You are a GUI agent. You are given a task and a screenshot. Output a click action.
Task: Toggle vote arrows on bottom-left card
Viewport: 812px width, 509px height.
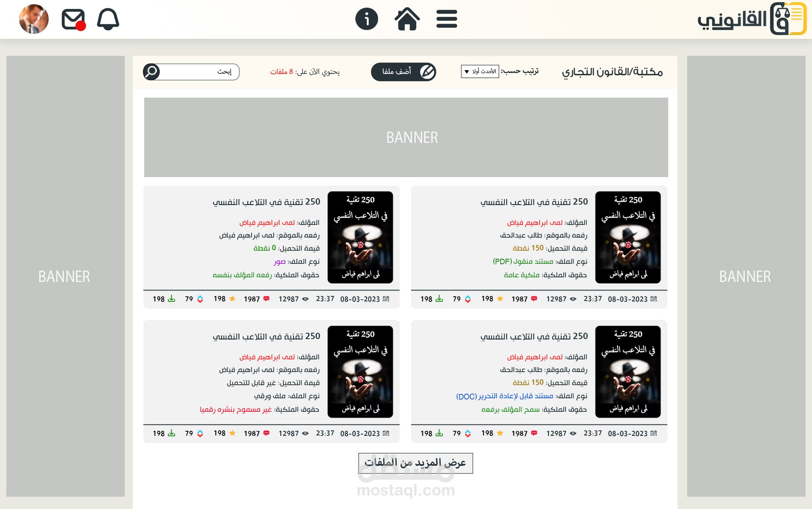[200, 433]
